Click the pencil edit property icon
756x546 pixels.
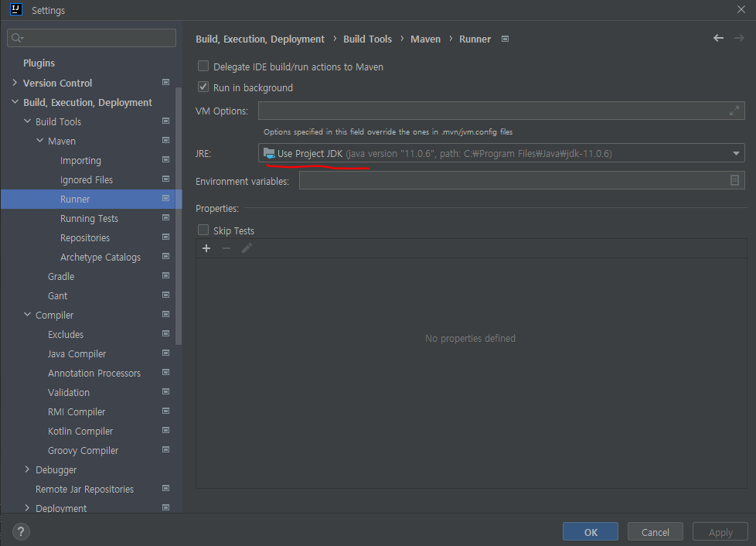(x=247, y=248)
